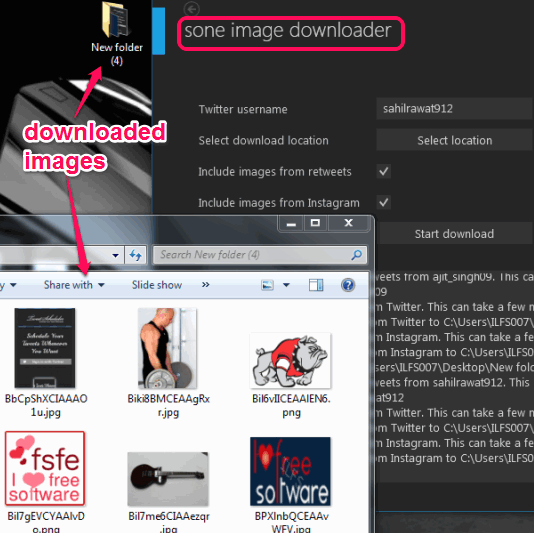Show the preview pane using the toolbar icon
Image resolution: width=534 pixels, height=533 pixels.
pyautogui.click(x=316, y=285)
